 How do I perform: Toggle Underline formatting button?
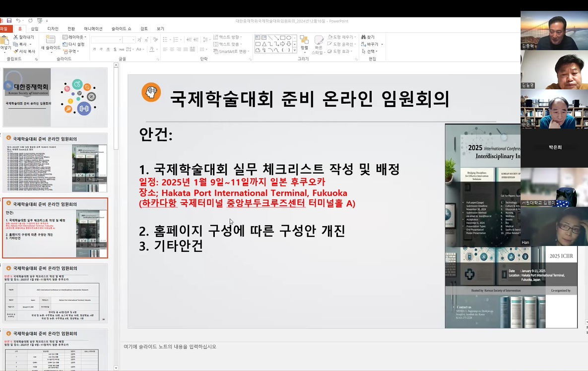coord(108,49)
